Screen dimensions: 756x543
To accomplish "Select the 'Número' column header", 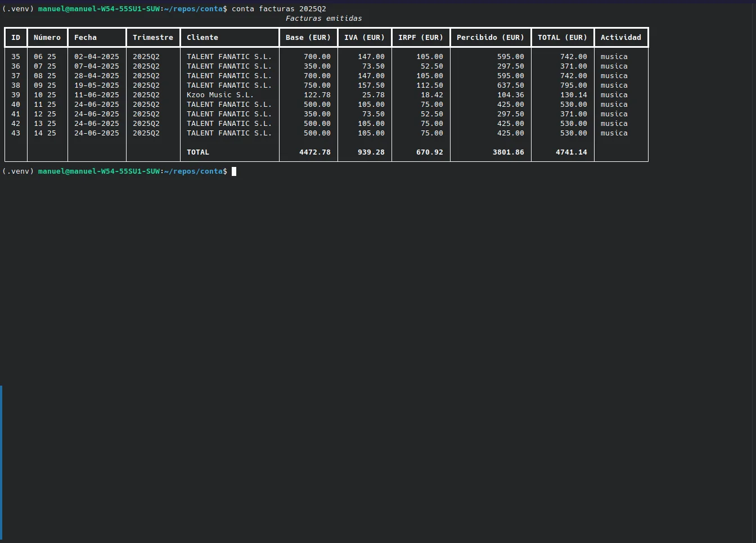I will [x=47, y=38].
